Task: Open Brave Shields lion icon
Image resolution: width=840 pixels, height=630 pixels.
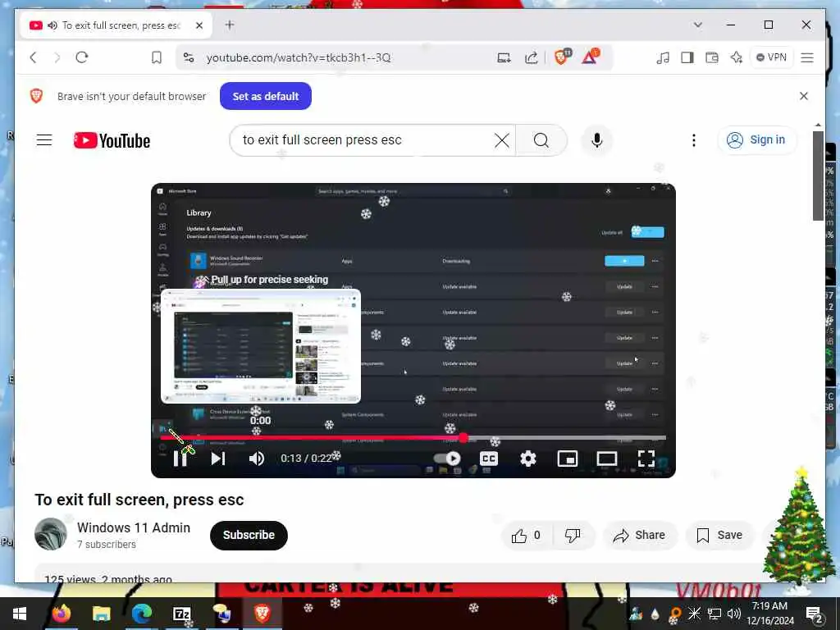Action: click(x=563, y=57)
